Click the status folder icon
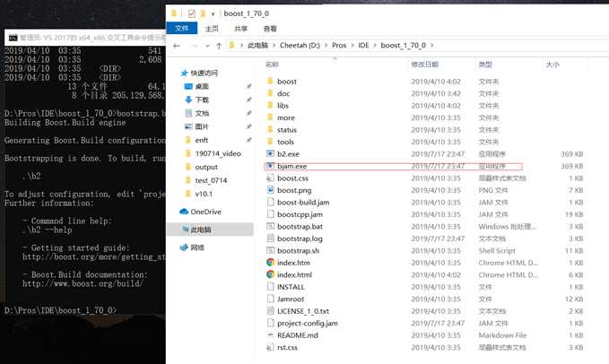609x364 pixels. (270, 129)
